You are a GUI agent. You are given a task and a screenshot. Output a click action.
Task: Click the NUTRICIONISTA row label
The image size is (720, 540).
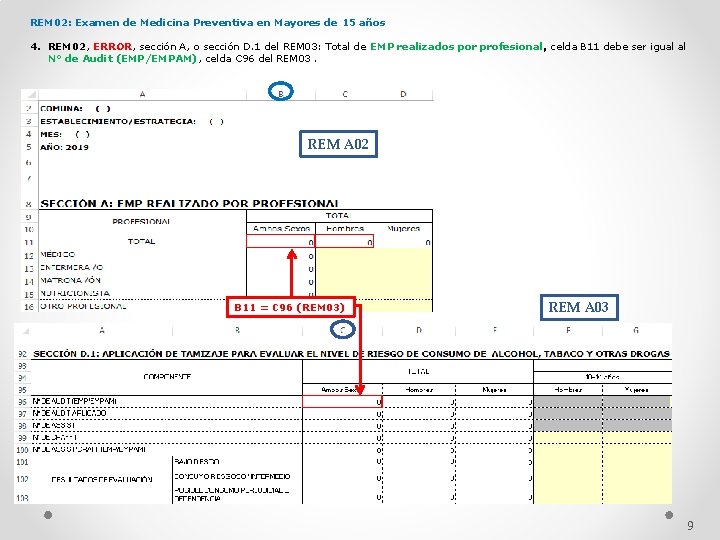(75, 293)
